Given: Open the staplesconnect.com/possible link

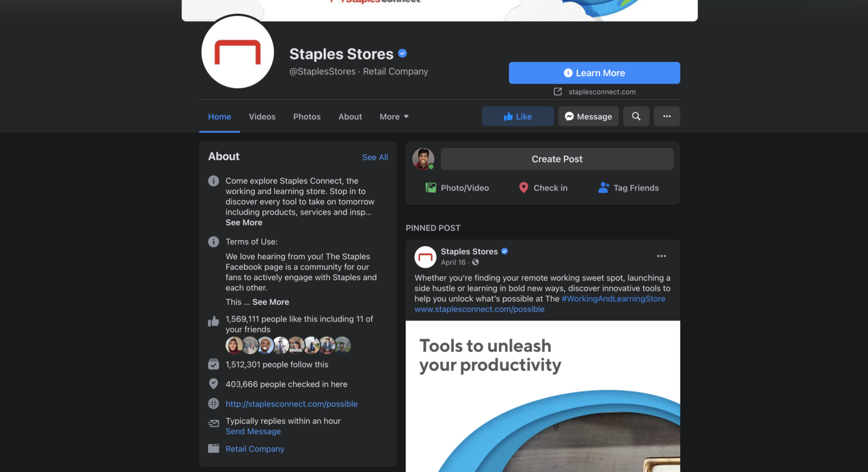Looking at the screenshot, I should pyautogui.click(x=292, y=404).
